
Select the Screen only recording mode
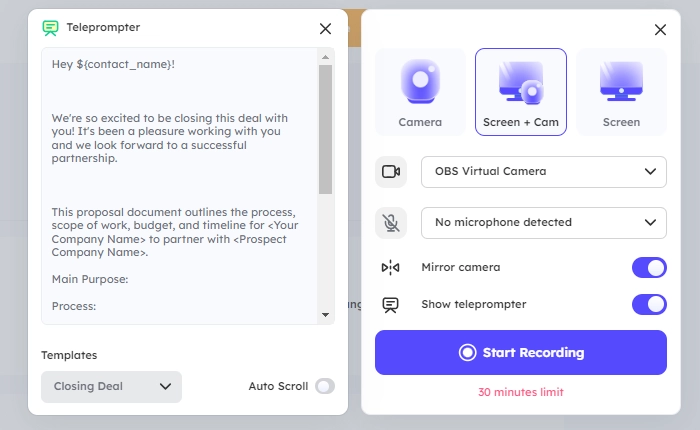click(x=621, y=92)
